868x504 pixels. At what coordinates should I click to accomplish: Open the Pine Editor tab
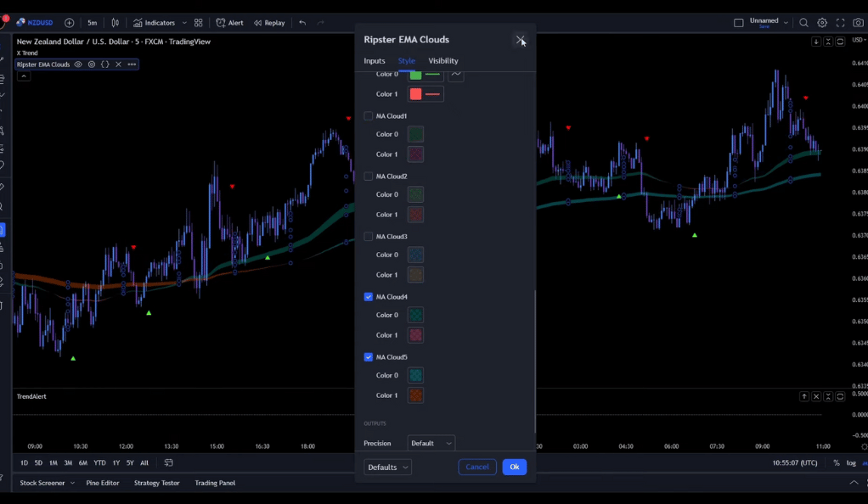point(103,483)
